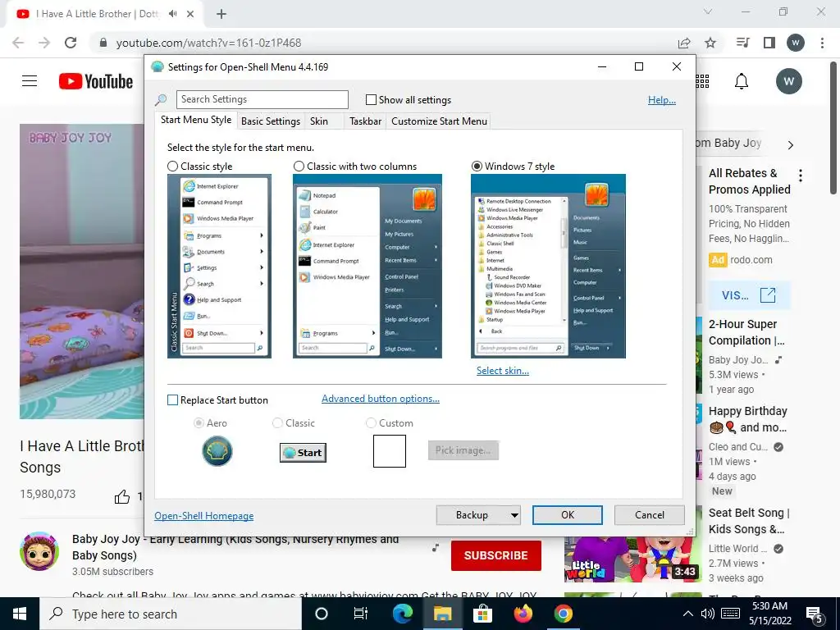Viewport: 840px width, 630px height.
Task: Open Firefox from taskbar
Action: [x=523, y=614]
